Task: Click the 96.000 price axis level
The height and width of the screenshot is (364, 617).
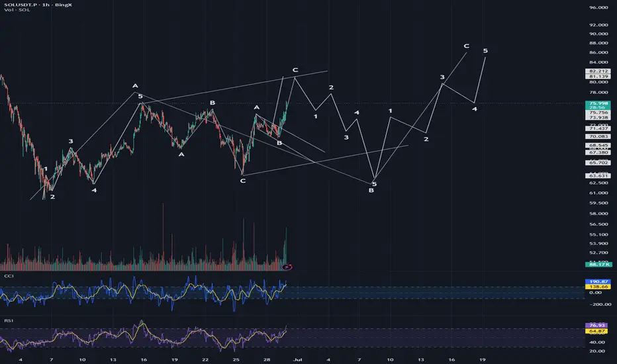Action: [x=598, y=7]
